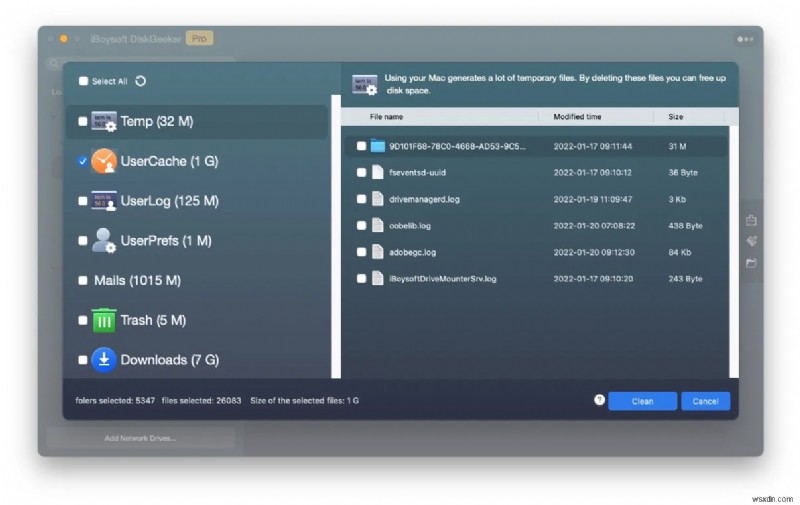Click the Temp category disk icon

[104, 121]
